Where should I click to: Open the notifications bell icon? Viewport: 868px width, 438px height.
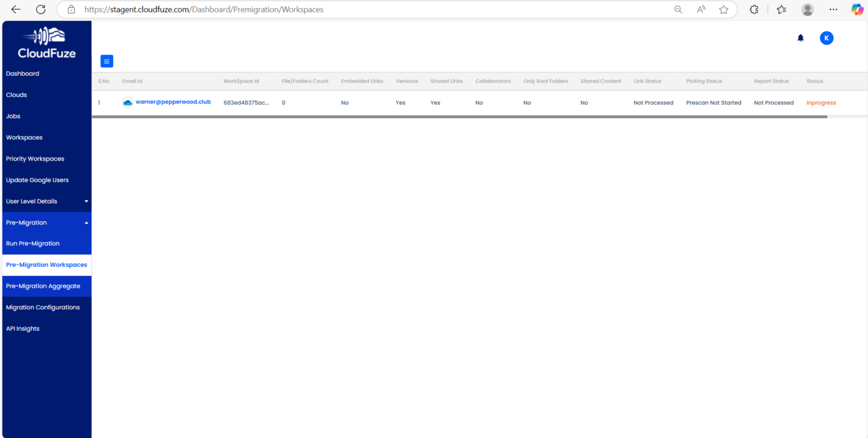point(800,38)
